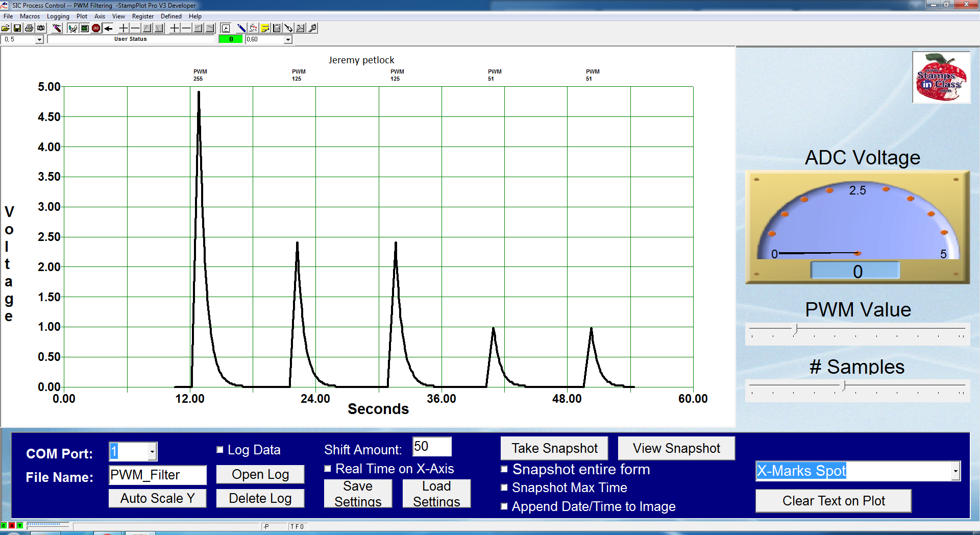The height and width of the screenshot is (535, 980).
Task: Click the Shift Amount input field
Action: 432,447
